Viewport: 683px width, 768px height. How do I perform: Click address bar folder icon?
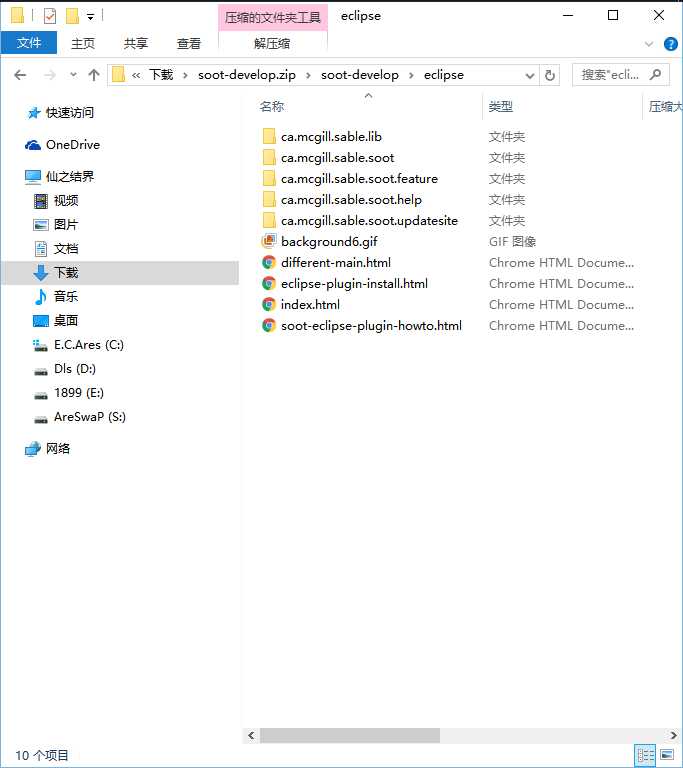[118, 75]
